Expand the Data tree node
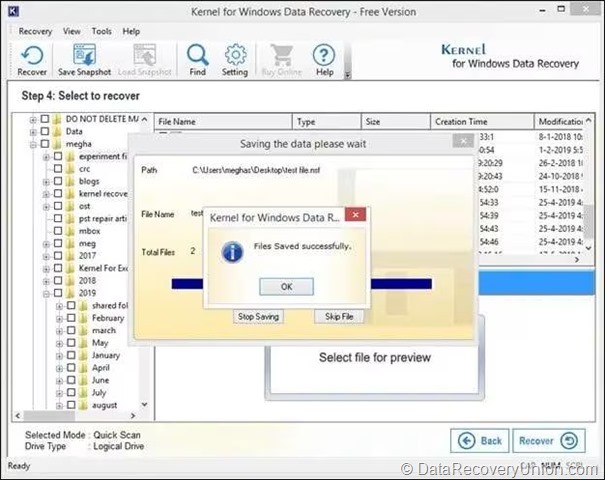This screenshot has width=605, height=480. pyautogui.click(x=33, y=132)
